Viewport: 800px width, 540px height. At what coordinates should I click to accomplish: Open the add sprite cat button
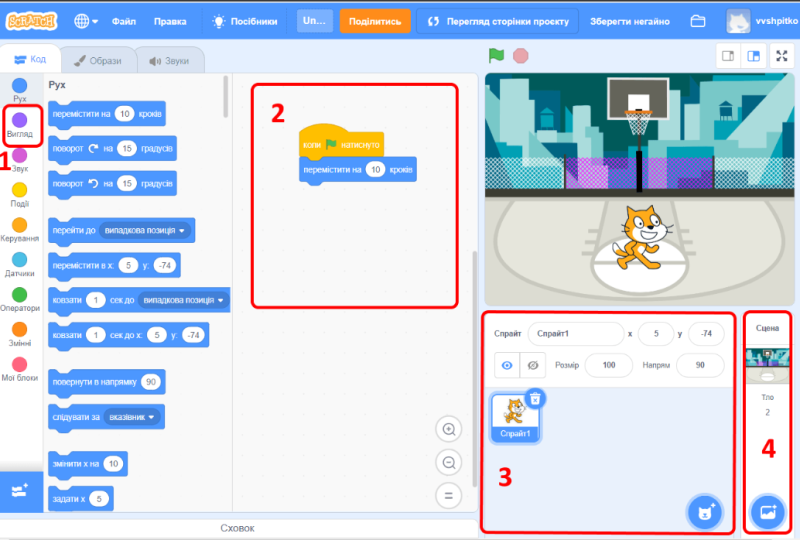pyautogui.click(x=705, y=512)
